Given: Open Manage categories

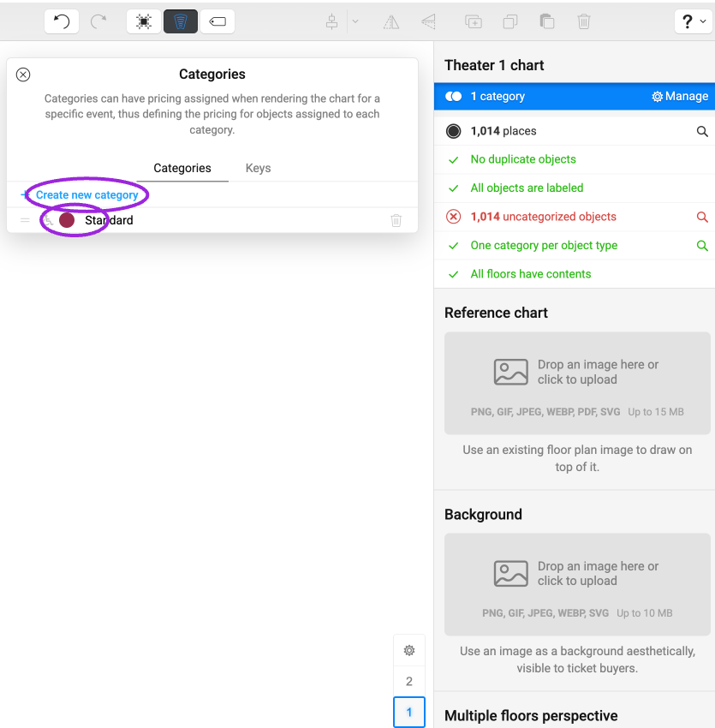Looking at the screenshot, I should (680, 96).
